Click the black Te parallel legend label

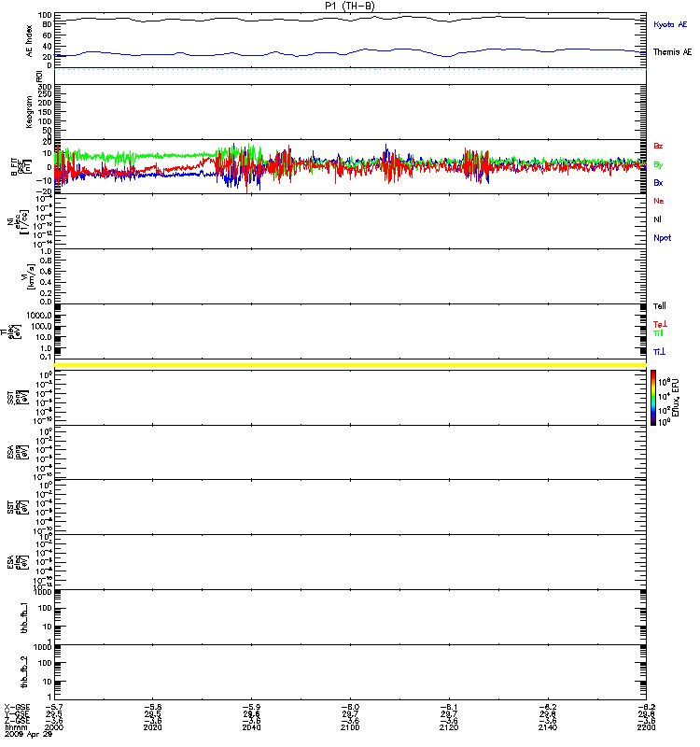point(660,306)
